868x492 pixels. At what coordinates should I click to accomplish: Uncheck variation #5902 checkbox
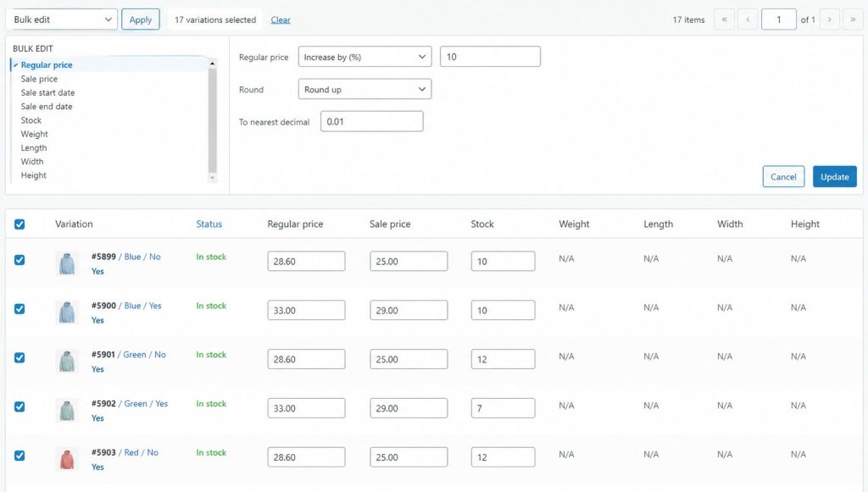pos(19,406)
